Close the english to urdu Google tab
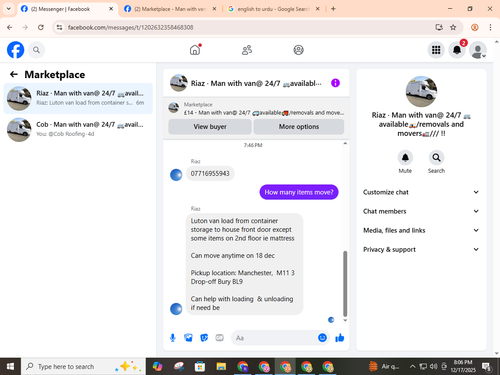The width and height of the screenshot is (500, 375). [318, 9]
